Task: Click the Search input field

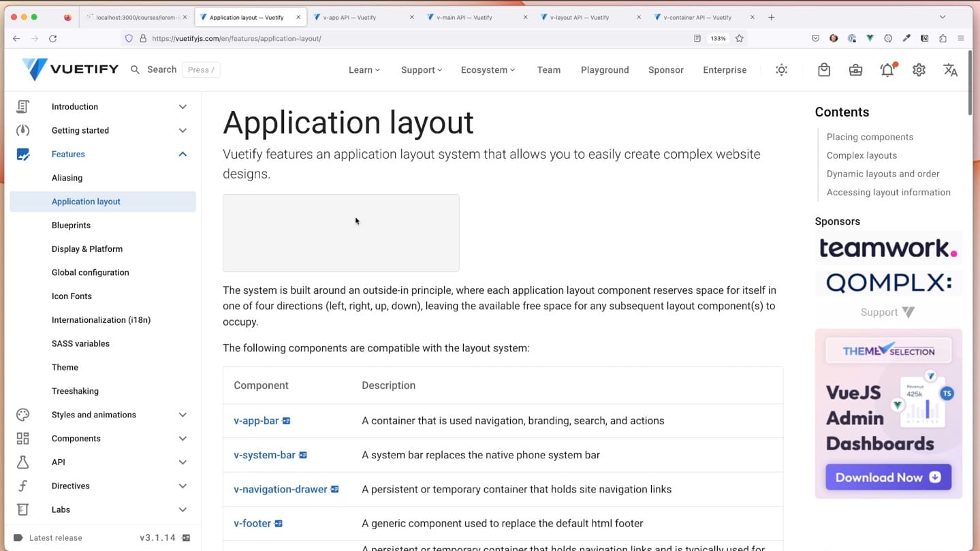Action: (161, 69)
